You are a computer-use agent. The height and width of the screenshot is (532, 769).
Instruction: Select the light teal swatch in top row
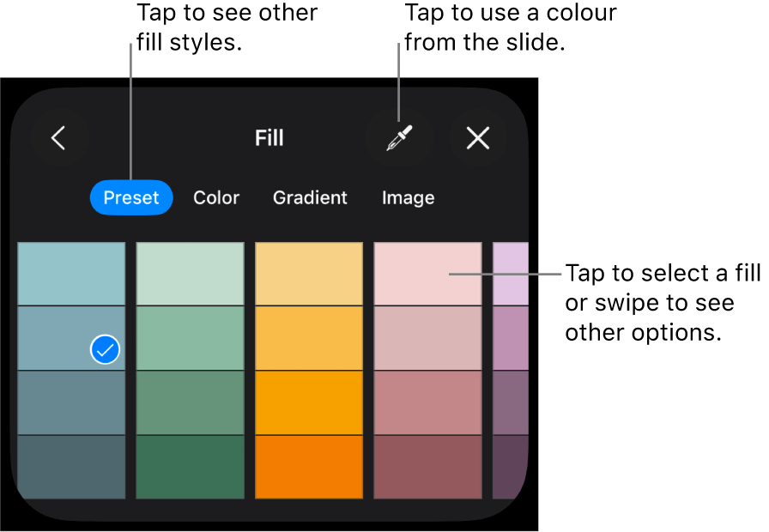[70, 273]
